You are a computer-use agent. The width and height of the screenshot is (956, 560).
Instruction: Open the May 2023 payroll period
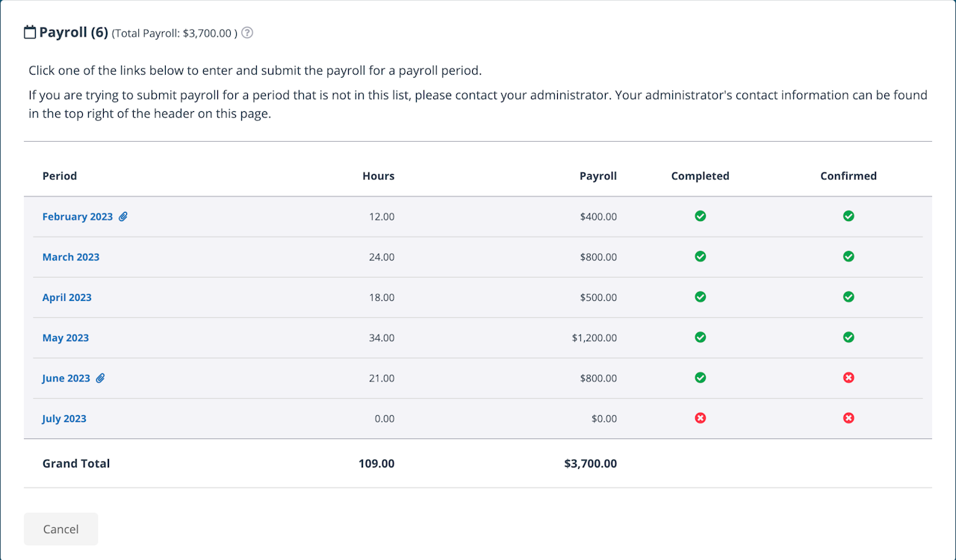tap(66, 338)
